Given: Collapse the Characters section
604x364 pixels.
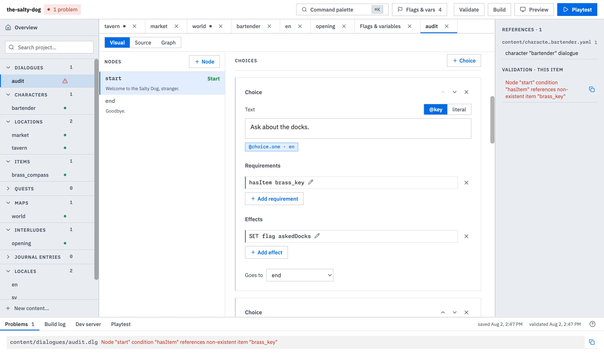Looking at the screenshot, I should coord(8,94).
